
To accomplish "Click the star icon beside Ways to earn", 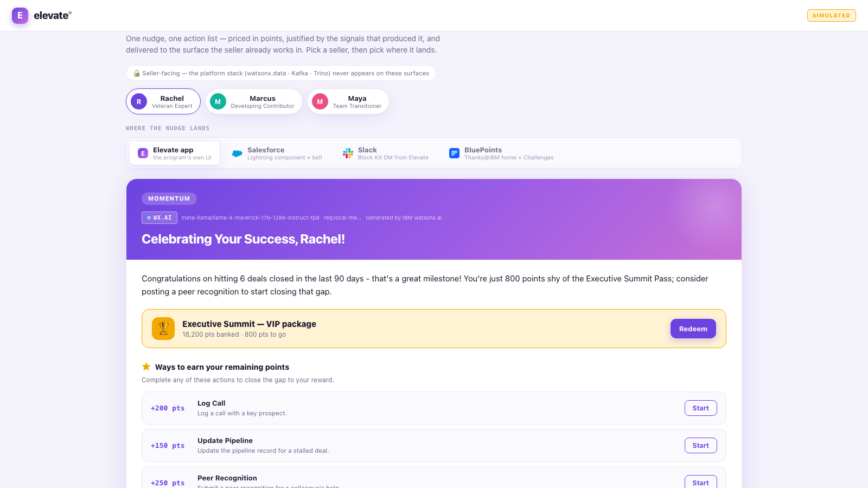I will (146, 367).
